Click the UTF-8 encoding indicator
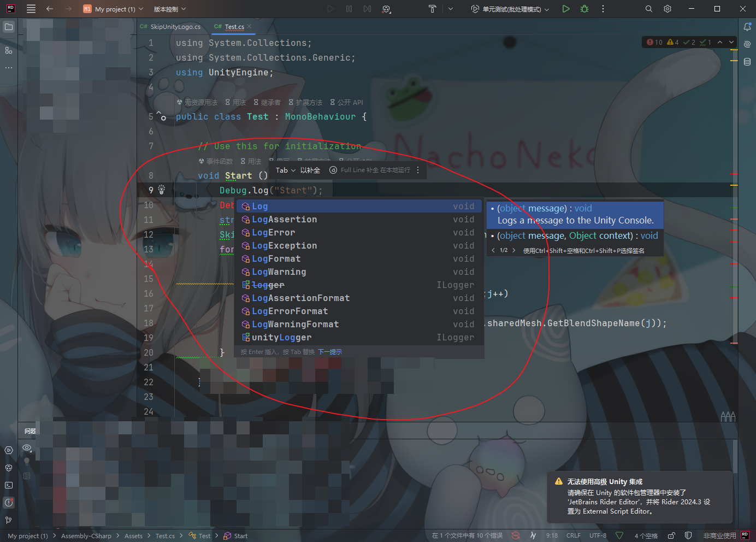Image resolution: width=756 pixels, height=542 pixels. pos(598,535)
